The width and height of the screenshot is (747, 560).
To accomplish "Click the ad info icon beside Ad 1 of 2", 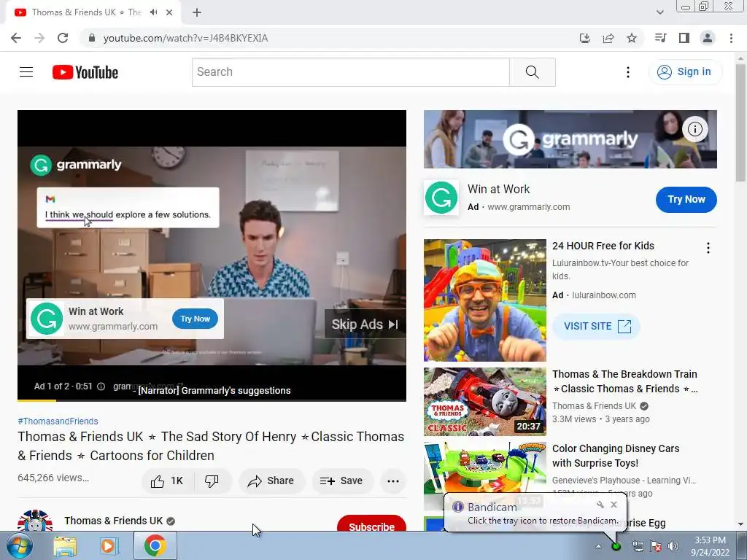I will [101, 386].
